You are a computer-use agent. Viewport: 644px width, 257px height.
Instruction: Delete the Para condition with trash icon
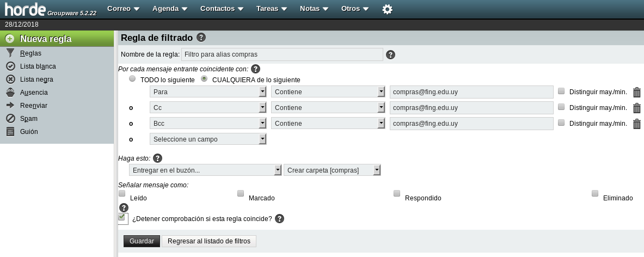tap(636, 93)
